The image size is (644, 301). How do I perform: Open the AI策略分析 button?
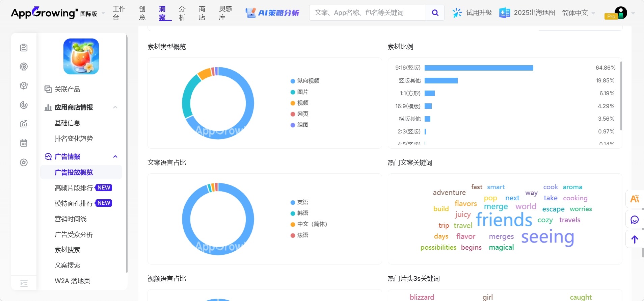click(272, 13)
